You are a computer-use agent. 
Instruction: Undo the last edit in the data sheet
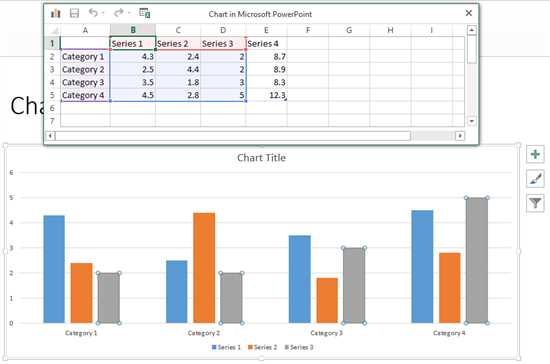(93, 13)
